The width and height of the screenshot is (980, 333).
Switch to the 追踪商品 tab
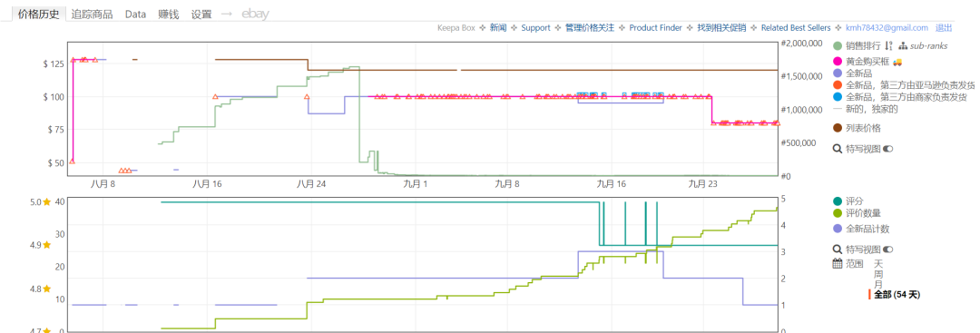tap(92, 15)
